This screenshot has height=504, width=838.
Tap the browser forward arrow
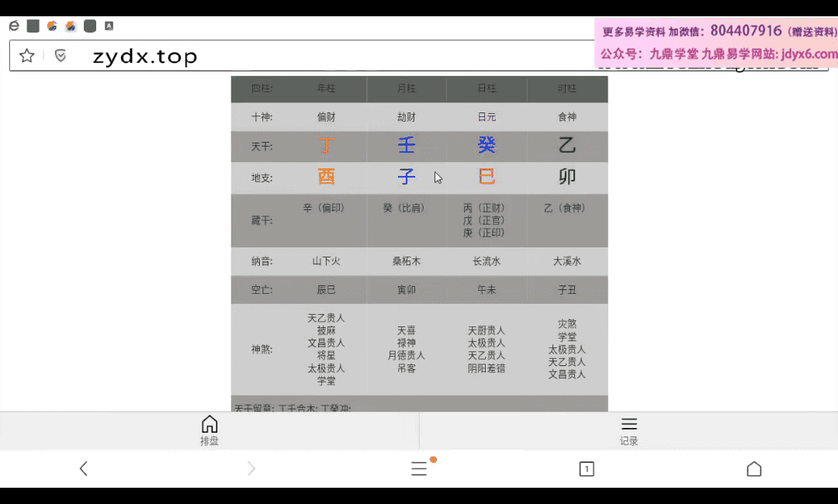[x=251, y=468]
